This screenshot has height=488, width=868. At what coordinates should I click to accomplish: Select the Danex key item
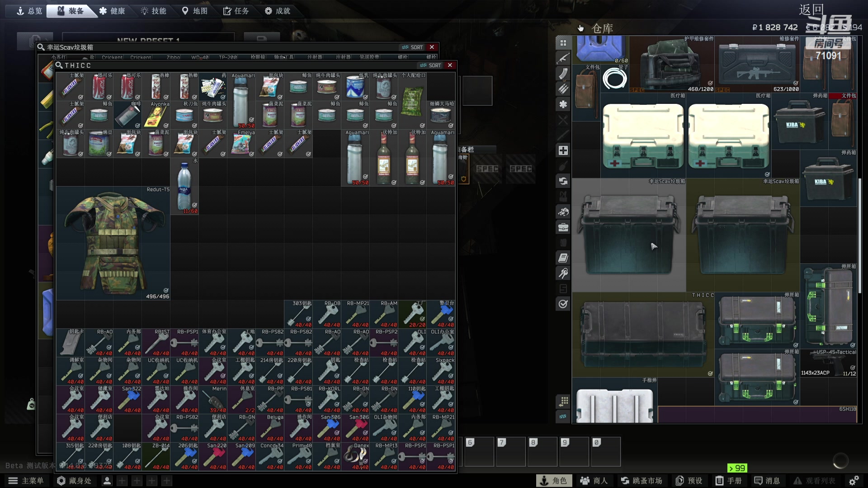pos(355,457)
